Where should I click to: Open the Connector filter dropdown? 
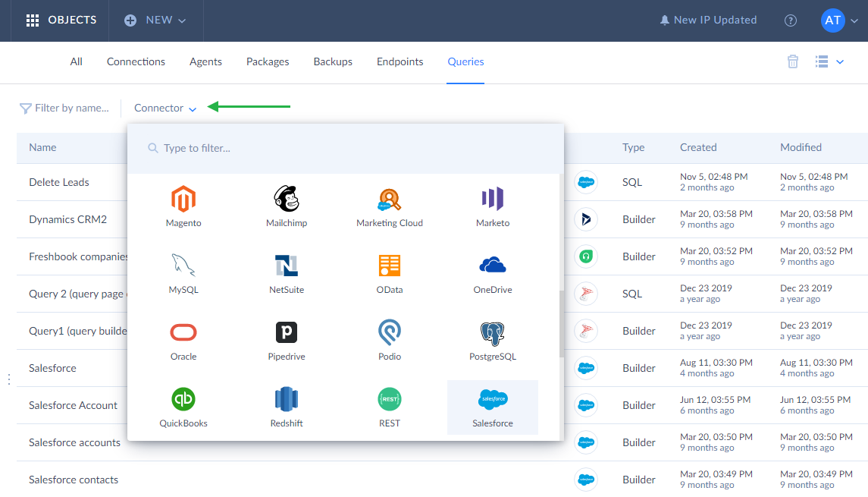click(x=165, y=108)
